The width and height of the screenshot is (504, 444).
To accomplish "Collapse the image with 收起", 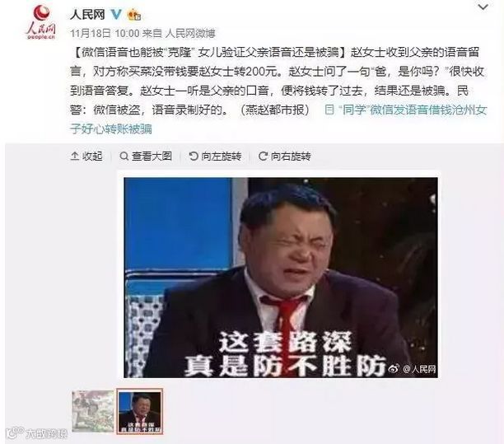I will (86, 157).
